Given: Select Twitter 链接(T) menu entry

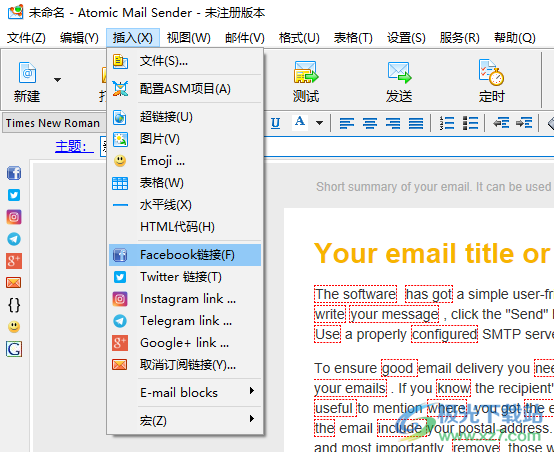Looking at the screenshot, I should coord(185,277).
